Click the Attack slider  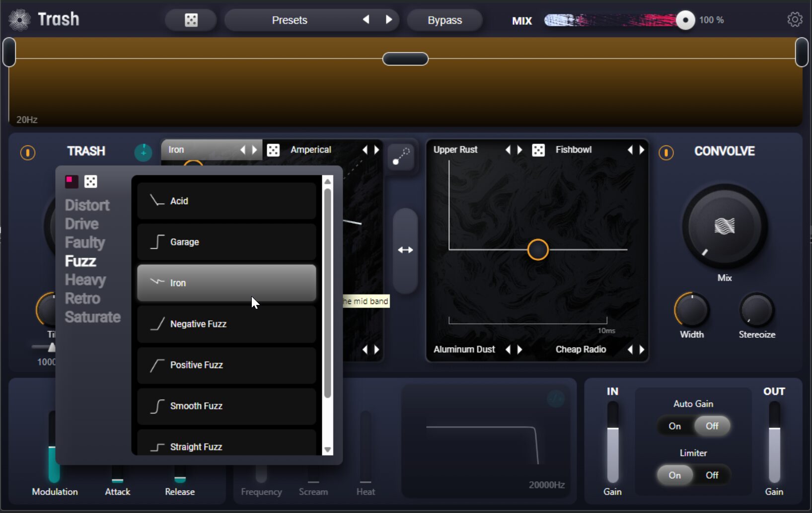click(x=117, y=474)
